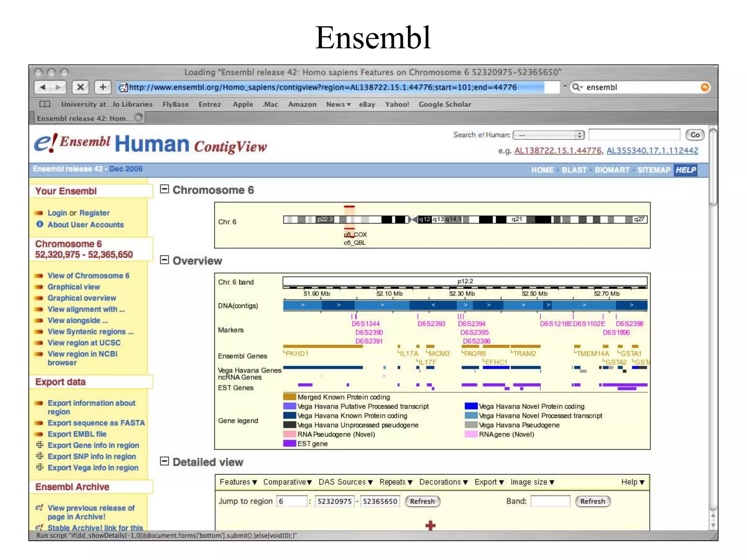Open bookmarks via the book icon
The width and height of the screenshot is (747, 560).
(45, 104)
